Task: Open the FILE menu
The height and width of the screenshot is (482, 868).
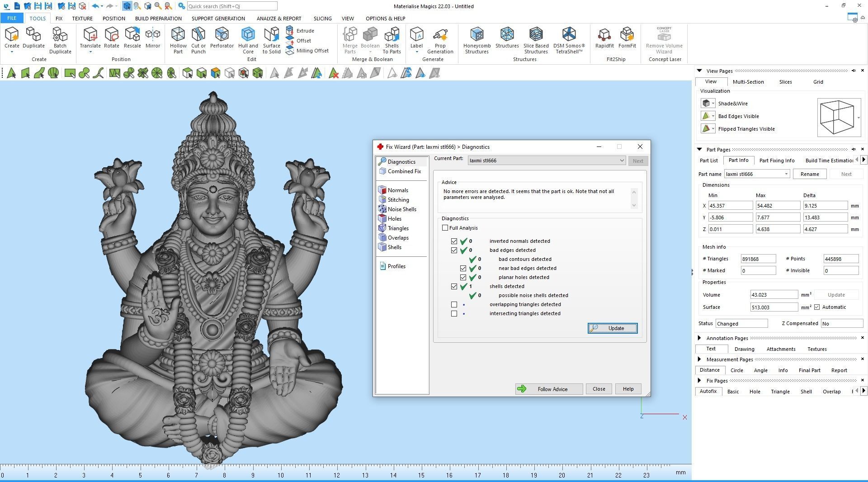Action: [12, 19]
